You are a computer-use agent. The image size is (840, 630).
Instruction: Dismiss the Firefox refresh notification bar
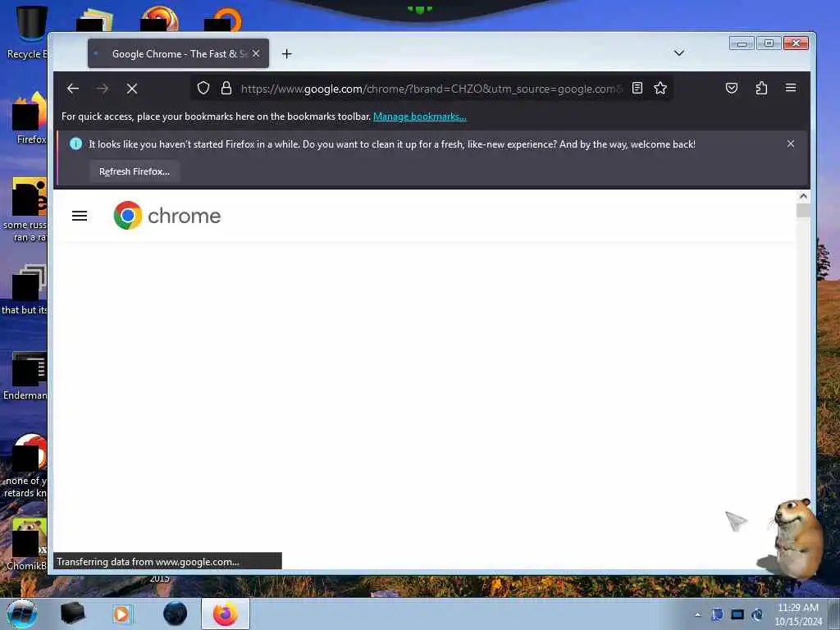point(791,144)
